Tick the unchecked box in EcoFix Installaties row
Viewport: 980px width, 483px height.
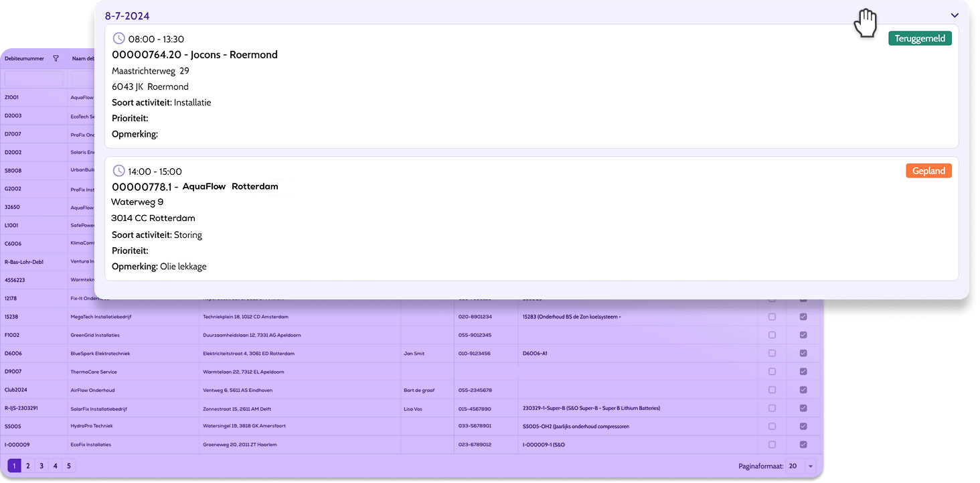tap(772, 444)
